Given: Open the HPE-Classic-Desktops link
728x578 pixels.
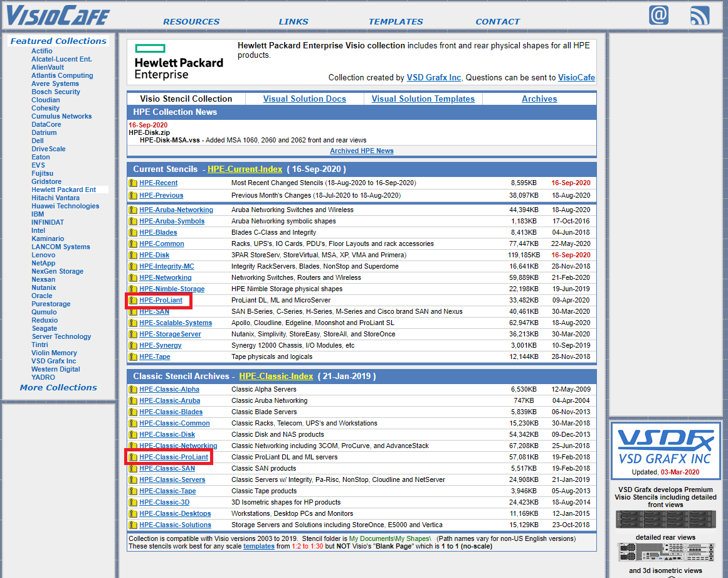Looking at the screenshot, I should click(175, 514).
